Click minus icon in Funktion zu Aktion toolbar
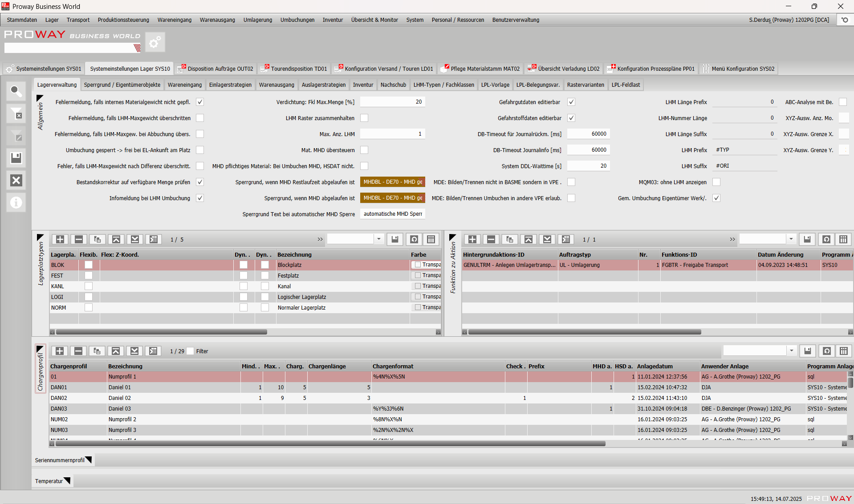Viewport: 854px width, 504px height. [x=491, y=239]
